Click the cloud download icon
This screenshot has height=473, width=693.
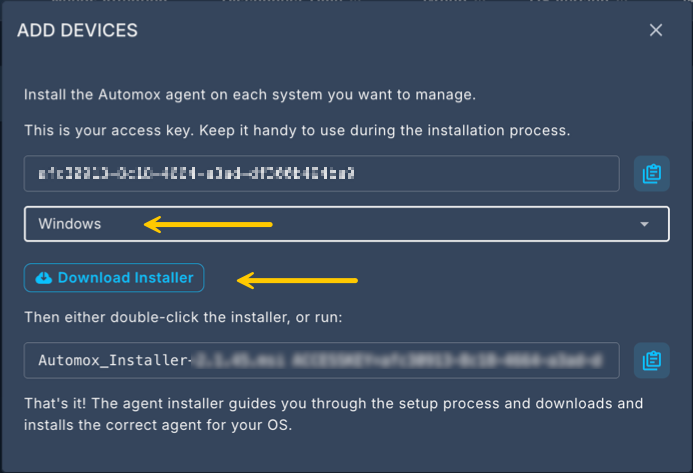pyautogui.click(x=43, y=278)
